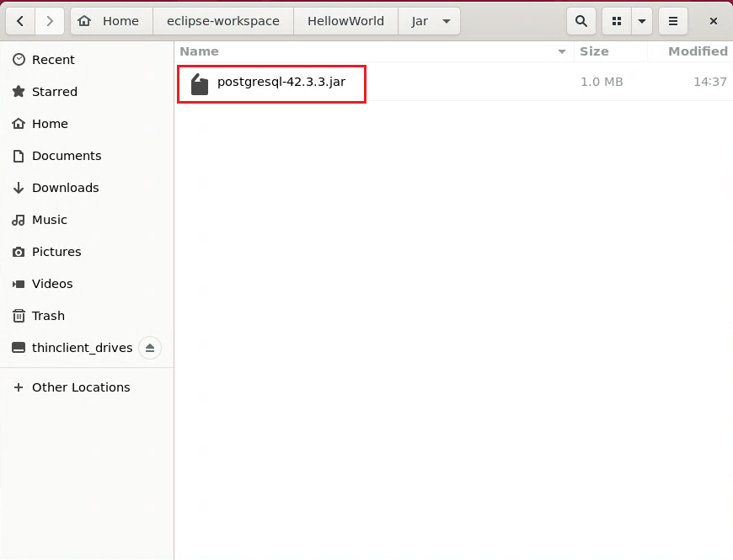
Task: Open Music in sidebar
Action: point(87,220)
